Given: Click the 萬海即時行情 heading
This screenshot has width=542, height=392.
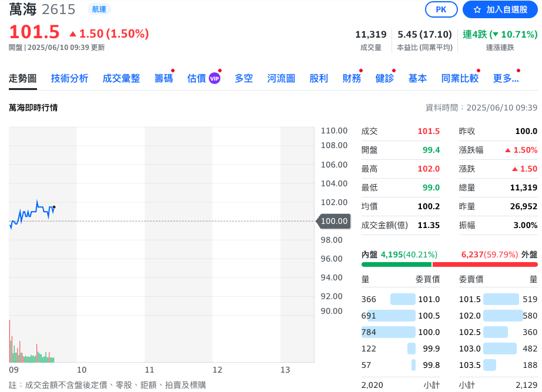Looking at the screenshot, I should coord(33,108).
